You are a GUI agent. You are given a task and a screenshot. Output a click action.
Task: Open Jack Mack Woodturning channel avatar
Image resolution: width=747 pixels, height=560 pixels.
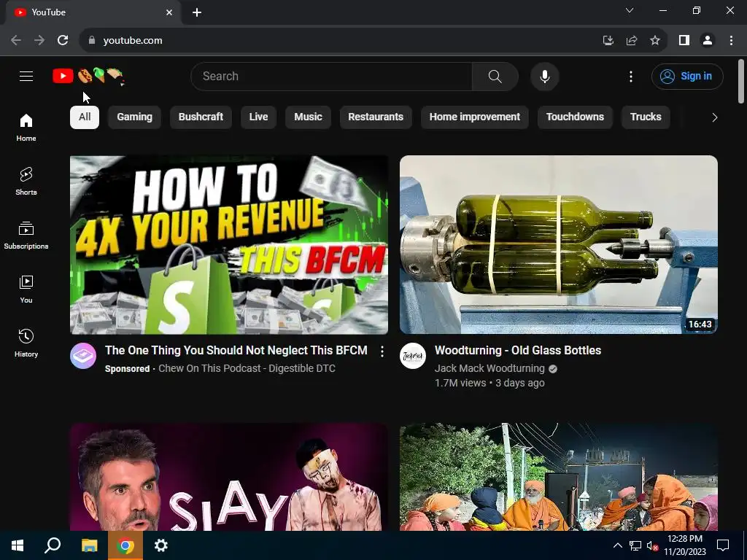413,356
